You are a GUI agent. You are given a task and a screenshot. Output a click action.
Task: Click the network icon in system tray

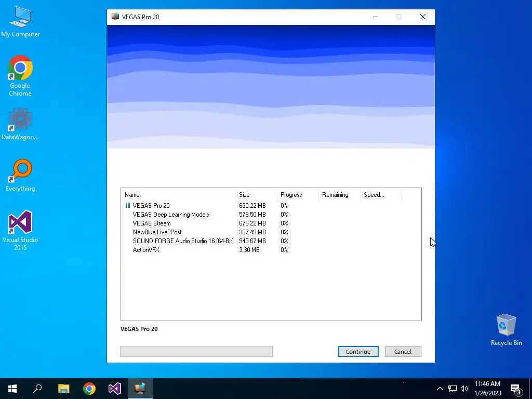pos(453,389)
